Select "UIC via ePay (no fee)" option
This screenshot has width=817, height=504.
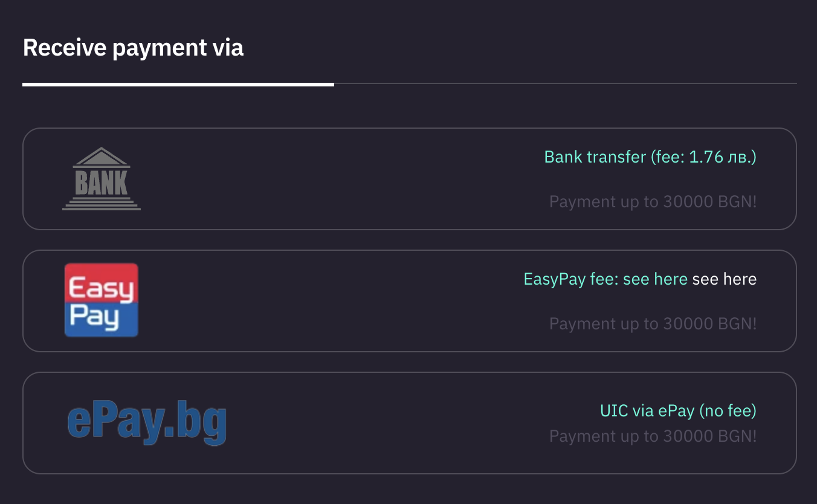click(678, 411)
